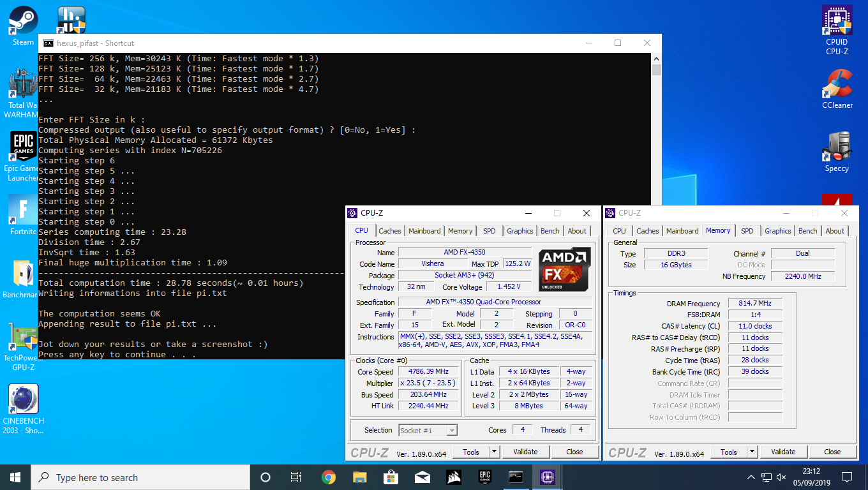Open the About tab in left CPU-Z window
The height and width of the screenshot is (490, 868).
pos(577,231)
